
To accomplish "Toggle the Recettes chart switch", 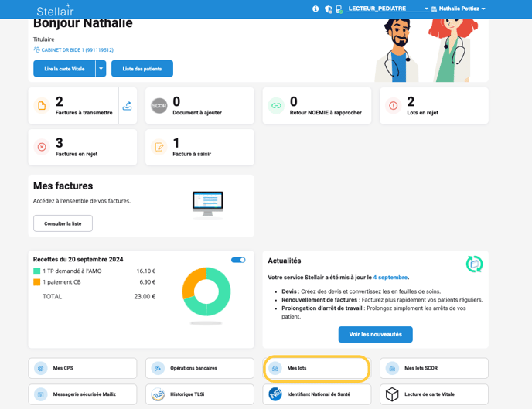I will (x=238, y=260).
